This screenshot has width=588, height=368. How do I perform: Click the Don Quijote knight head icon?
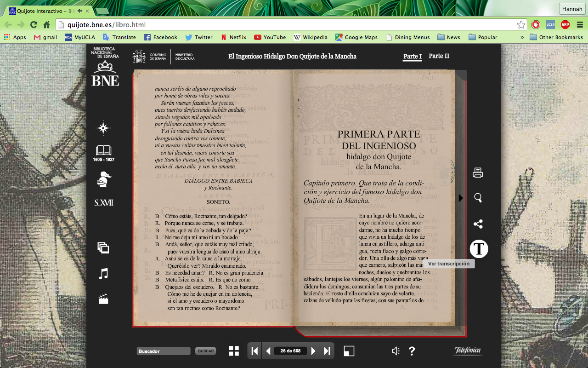(x=104, y=178)
